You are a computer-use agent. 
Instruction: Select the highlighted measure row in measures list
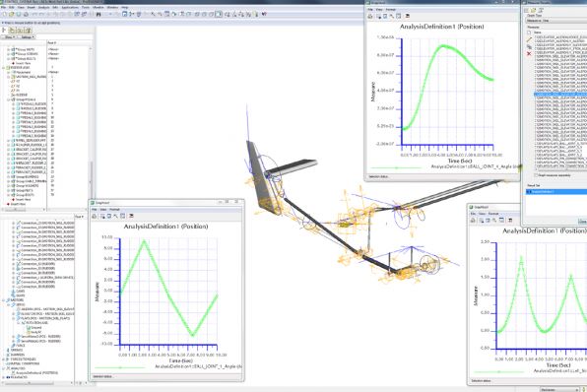(560, 95)
